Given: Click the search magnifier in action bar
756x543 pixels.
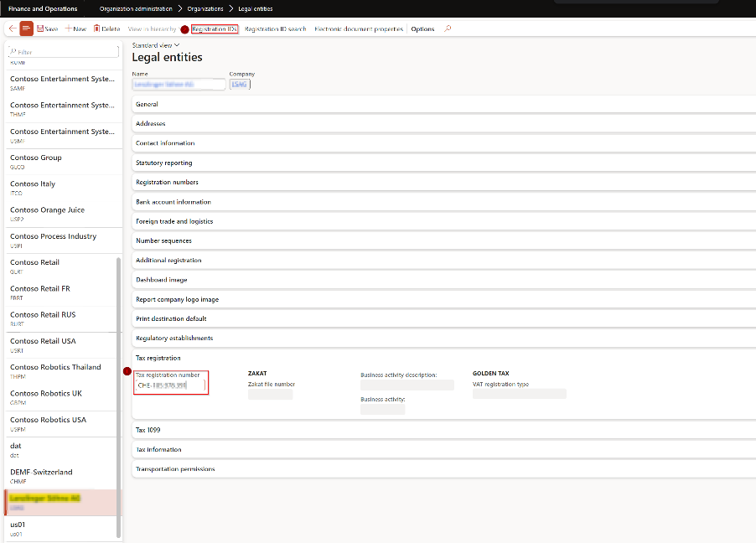Looking at the screenshot, I should 448,28.
